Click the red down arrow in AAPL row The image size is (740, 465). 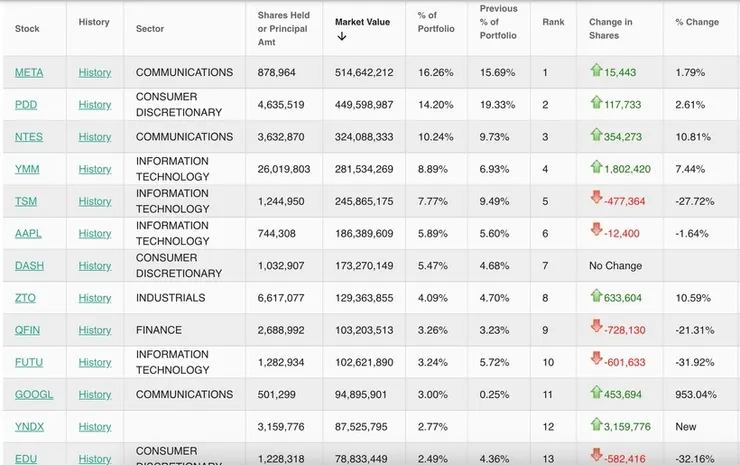point(596,232)
